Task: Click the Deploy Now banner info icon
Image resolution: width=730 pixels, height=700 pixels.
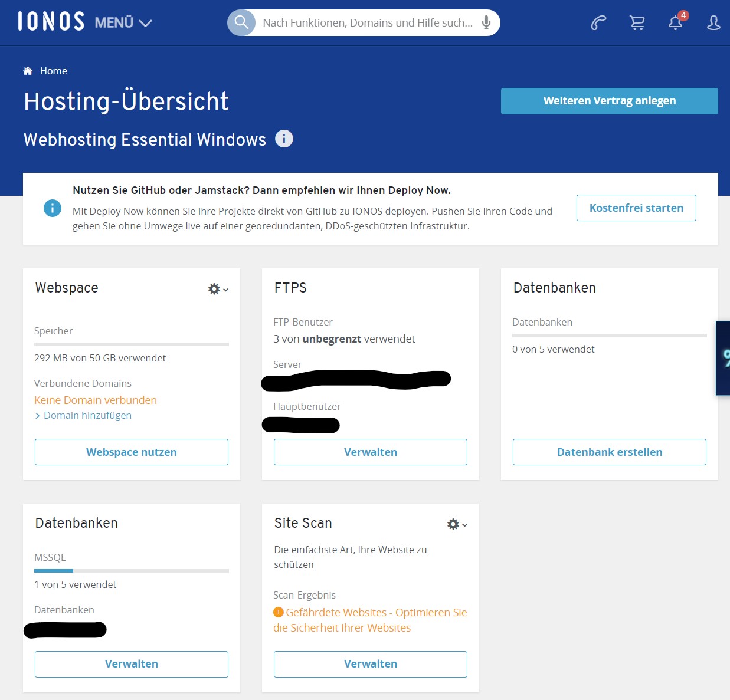Action: [x=53, y=208]
